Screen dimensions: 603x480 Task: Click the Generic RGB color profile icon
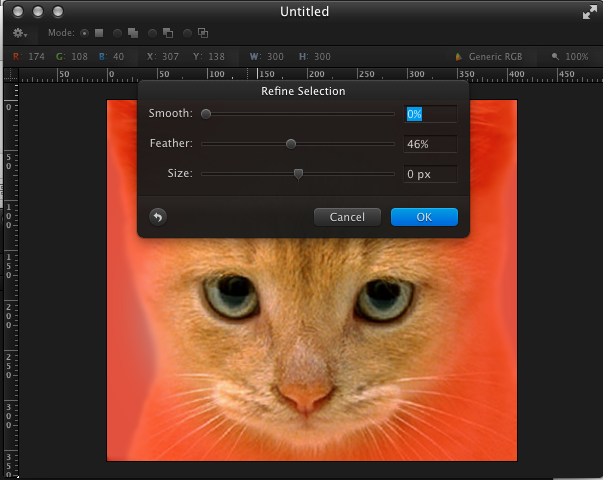tap(459, 57)
